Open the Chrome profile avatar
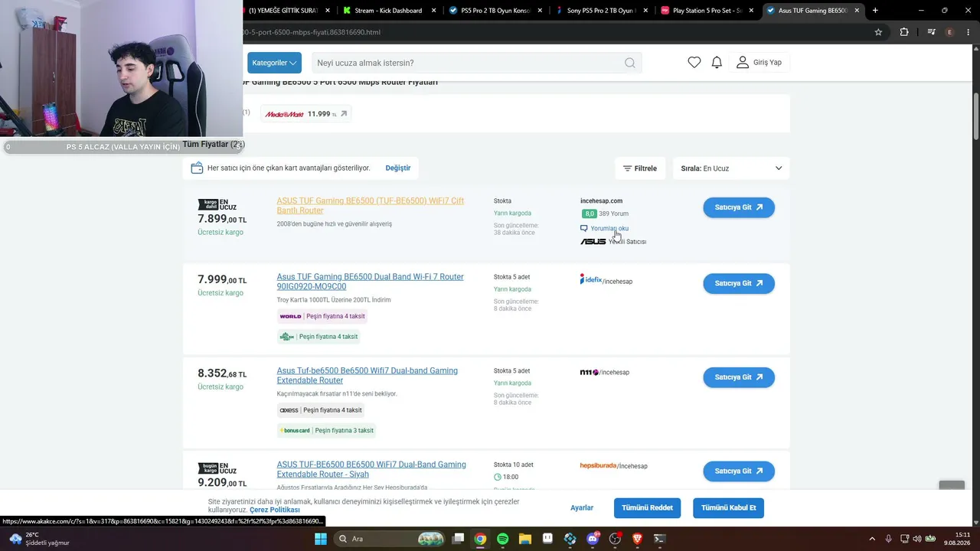Screen dimensions: 980x551 tap(950, 32)
